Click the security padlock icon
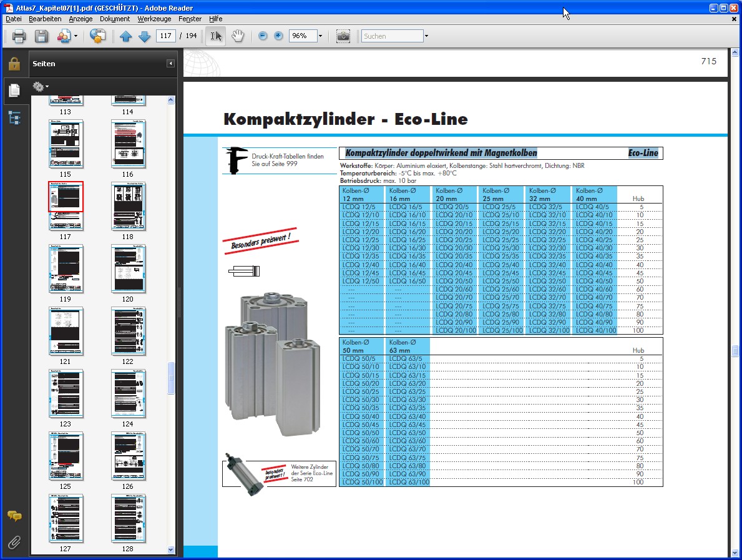 pyautogui.click(x=14, y=64)
